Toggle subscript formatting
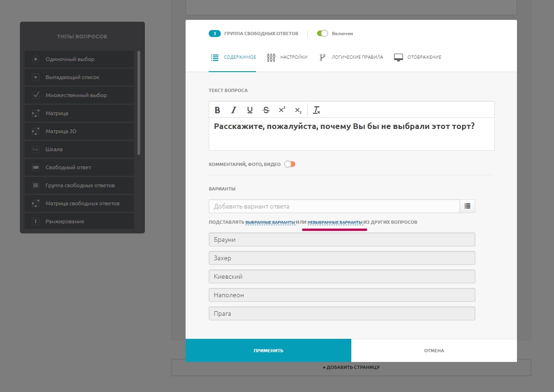This screenshot has width=554, height=392. [x=298, y=110]
